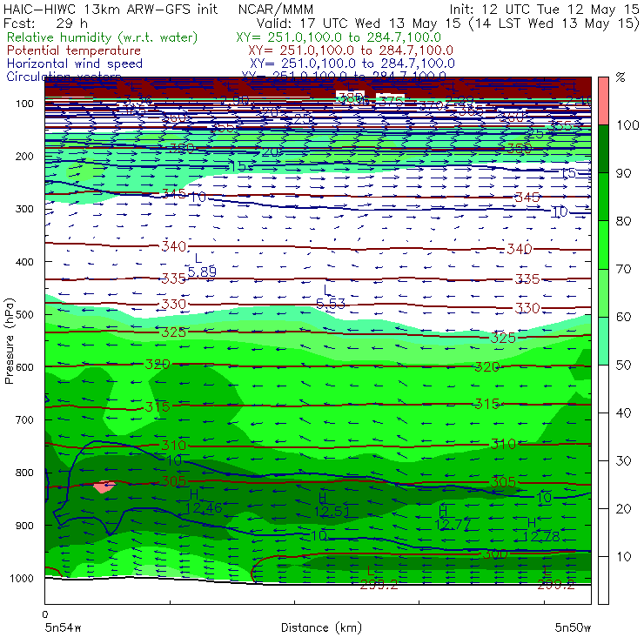Click the 'Valid: 17 UTC Wed 13 May 15' text
The width and height of the screenshot is (644, 644).
(359, 23)
